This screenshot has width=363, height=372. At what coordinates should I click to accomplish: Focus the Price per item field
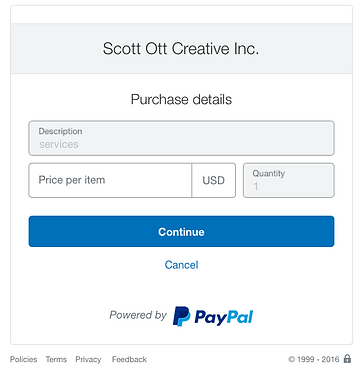[x=110, y=180]
